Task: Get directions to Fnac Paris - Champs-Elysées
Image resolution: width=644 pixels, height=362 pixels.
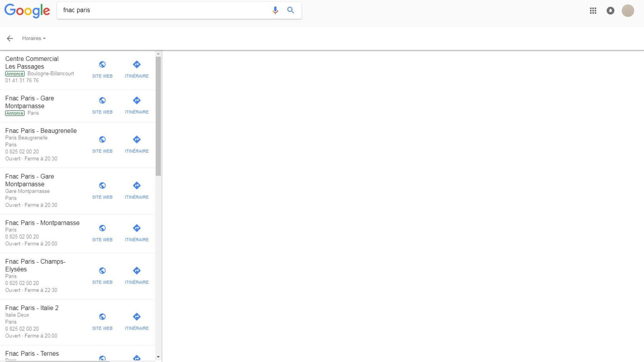Action: pyautogui.click(x=137, y=276)
